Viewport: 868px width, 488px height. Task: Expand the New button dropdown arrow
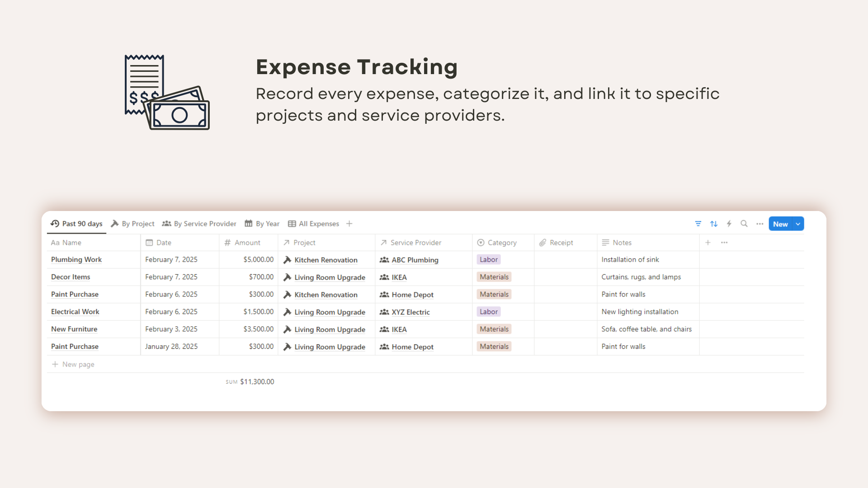pyautogui.click(x=798, y=224)
